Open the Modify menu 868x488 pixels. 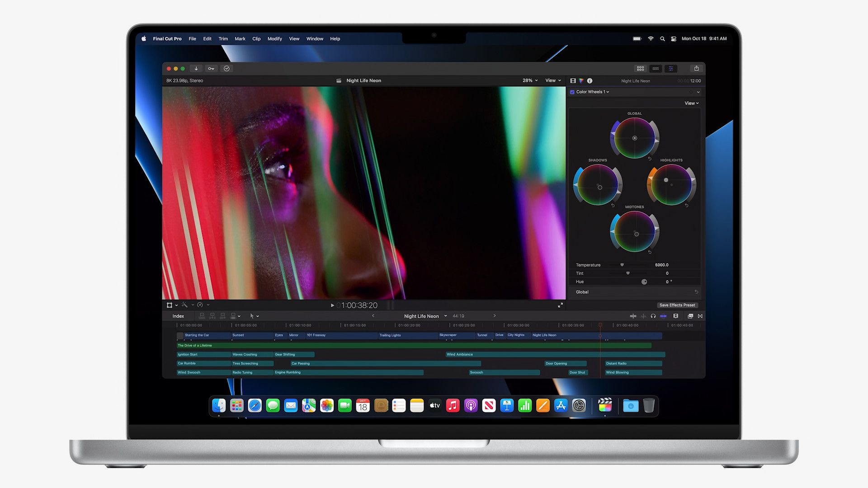point(274,39)
